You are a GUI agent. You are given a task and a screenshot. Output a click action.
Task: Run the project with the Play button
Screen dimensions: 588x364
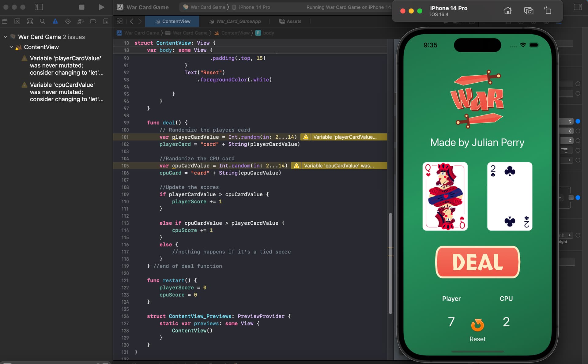101,7
